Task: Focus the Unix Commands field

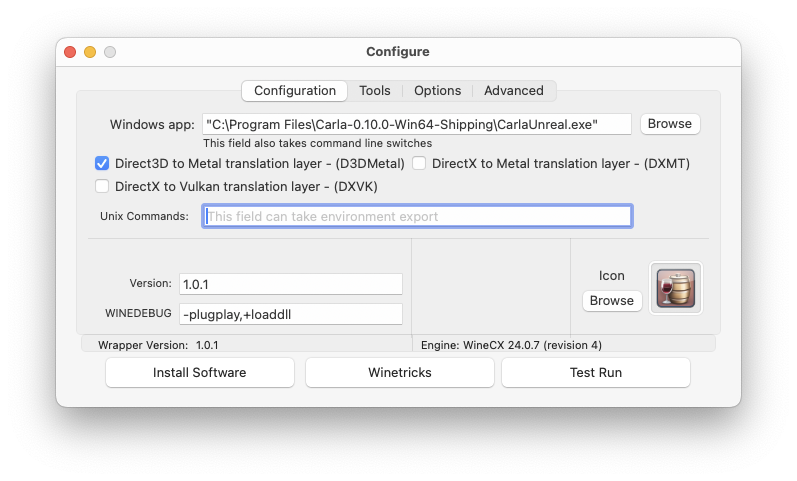Action: click(x=417, y=216)
